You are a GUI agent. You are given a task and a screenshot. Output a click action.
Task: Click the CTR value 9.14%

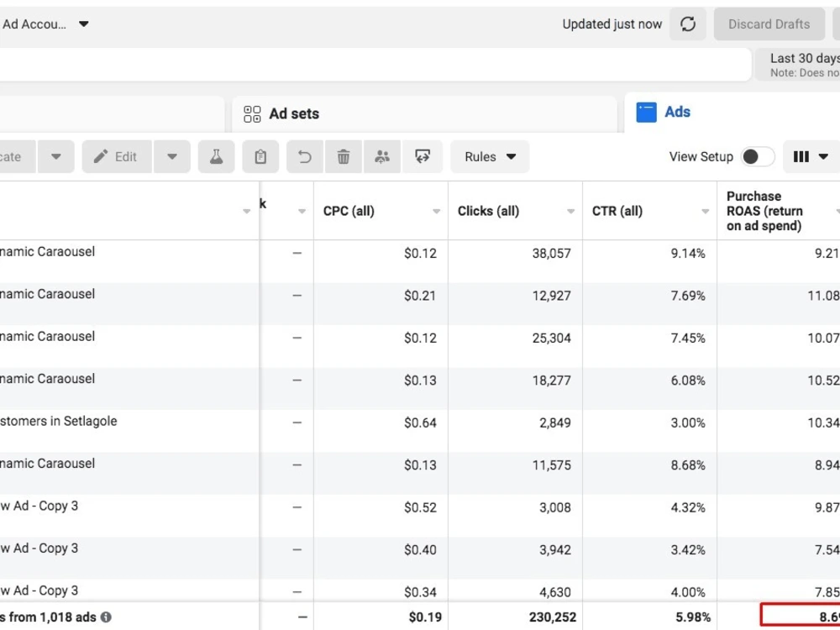[688, 254]
